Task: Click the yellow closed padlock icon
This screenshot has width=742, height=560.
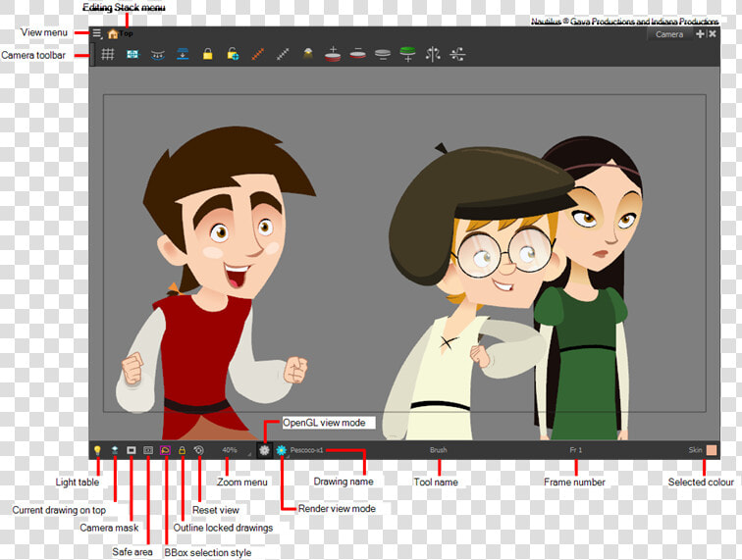Action: pos(207,54)
